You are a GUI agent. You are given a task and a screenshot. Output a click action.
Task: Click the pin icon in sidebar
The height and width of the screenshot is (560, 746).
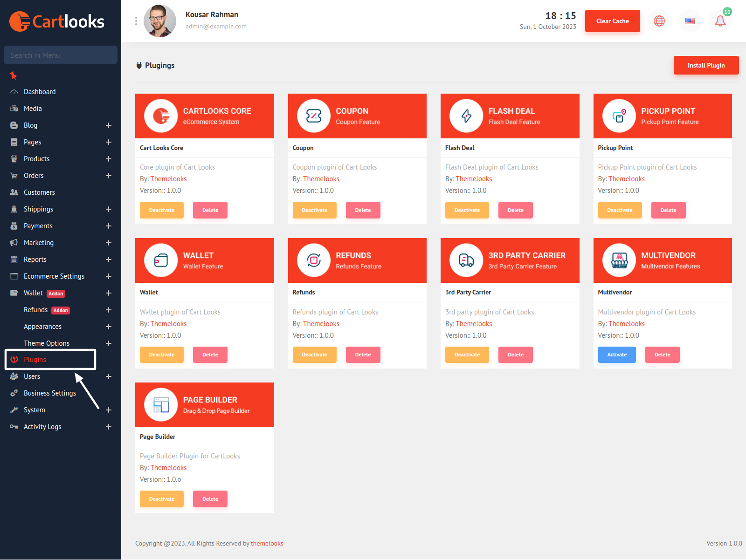pos(14,75)
